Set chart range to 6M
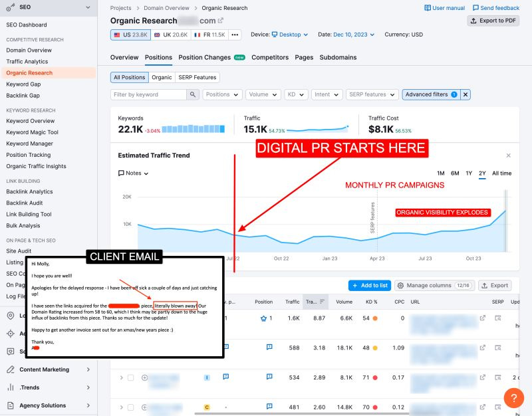The width and height of the screenshot is (532, 416). (x=455, y=173)
